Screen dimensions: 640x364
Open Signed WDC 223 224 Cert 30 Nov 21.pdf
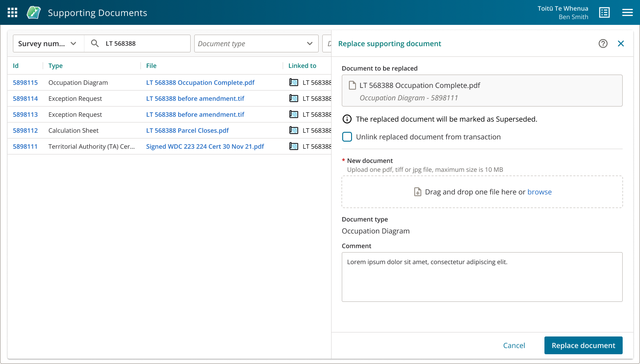(x=205, y=146)
